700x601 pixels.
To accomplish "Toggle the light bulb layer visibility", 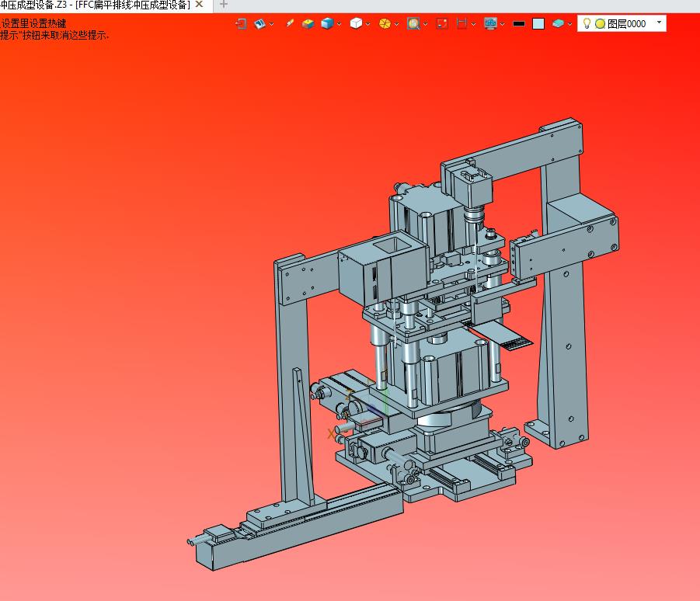I will pos(587,23).
